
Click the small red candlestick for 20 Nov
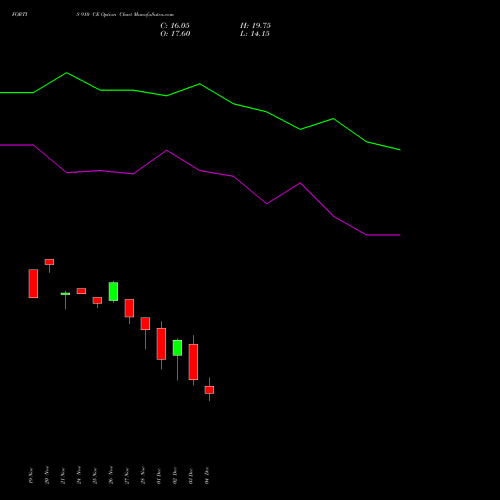[49, 262]
